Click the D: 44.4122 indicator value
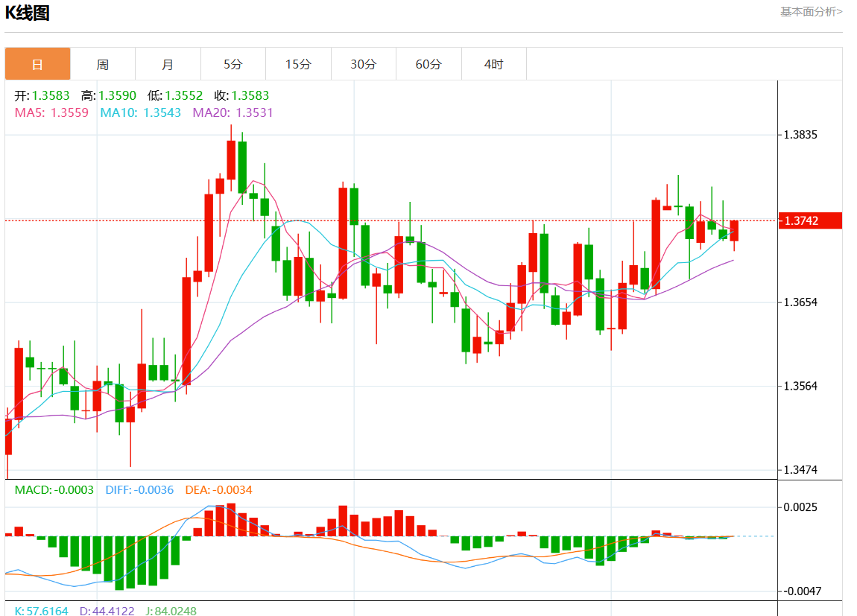Screen dimensions: 857x616 pos(107,611)
